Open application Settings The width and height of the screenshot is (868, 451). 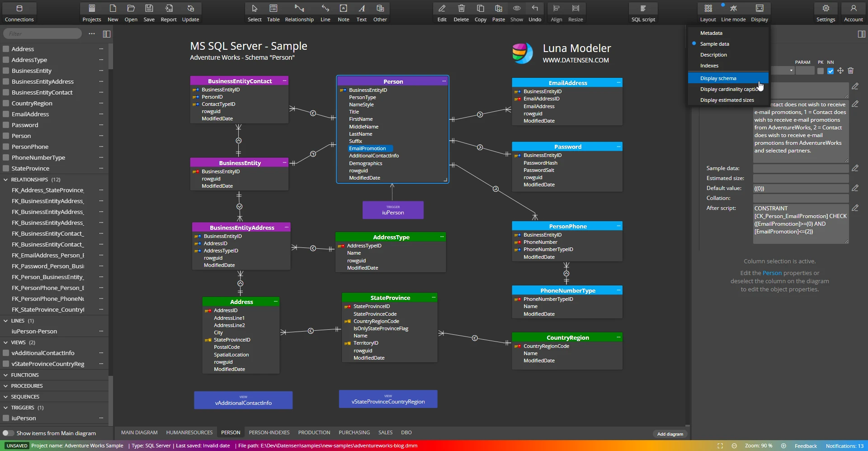[x=826, y=13]
